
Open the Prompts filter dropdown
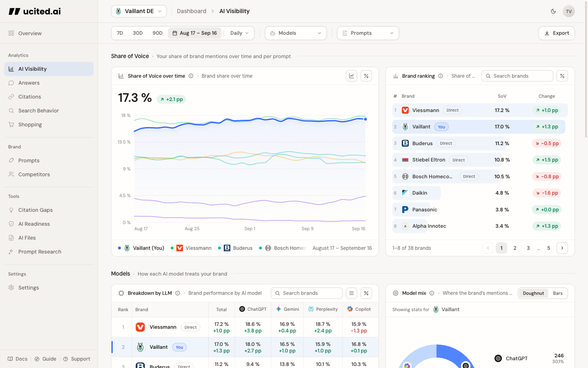[x=368, y=33]
